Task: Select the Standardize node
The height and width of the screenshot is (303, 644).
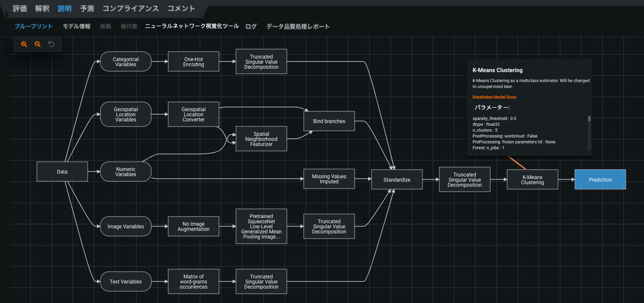Action: click(x=397, y=180)
